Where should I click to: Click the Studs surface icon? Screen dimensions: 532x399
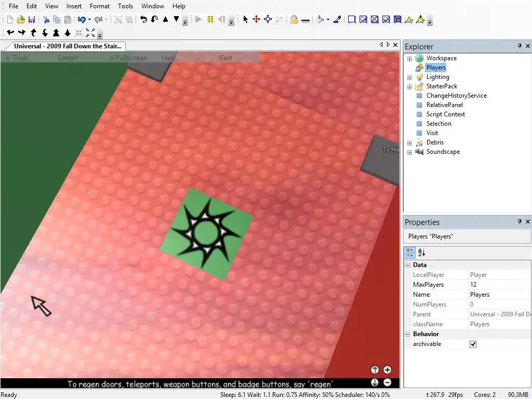click(386, 19)
